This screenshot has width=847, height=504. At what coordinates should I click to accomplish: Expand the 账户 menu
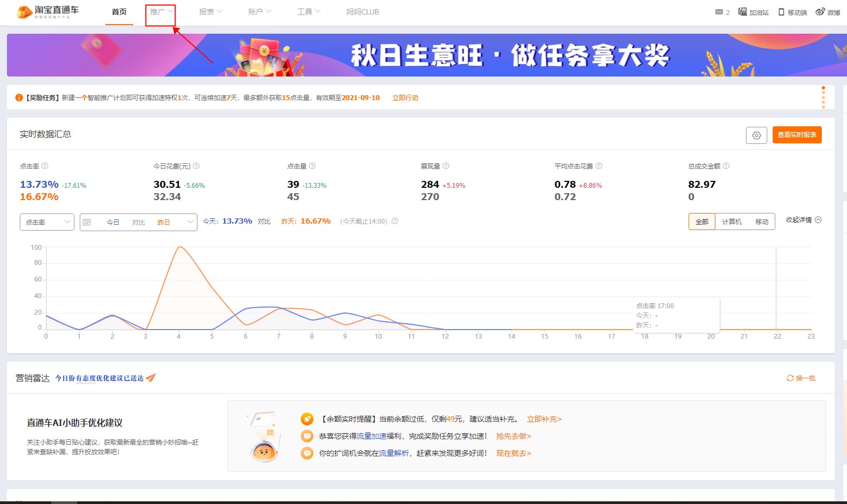pos(260,12)
